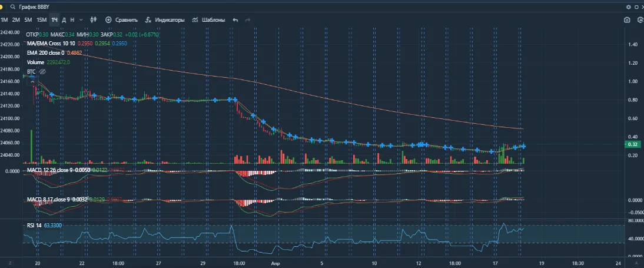
Task: Click the MA/EMA Cross 10 10 indicator label
Action: [51, 43]
